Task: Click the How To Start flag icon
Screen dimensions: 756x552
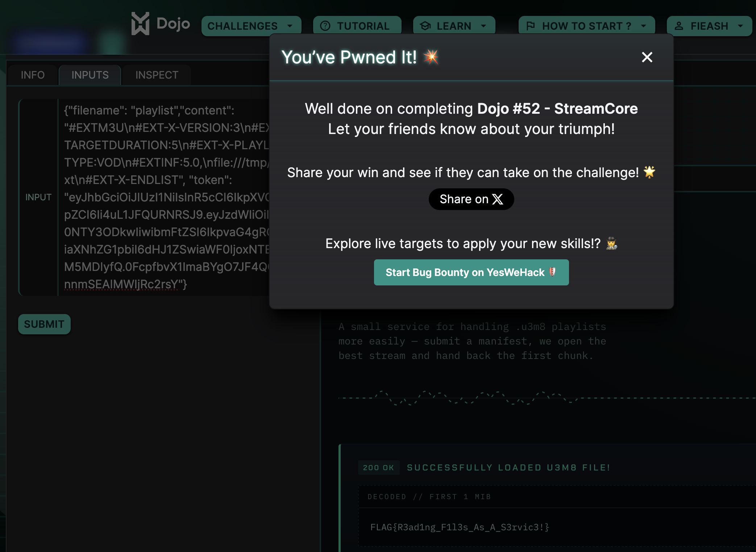Action: click(x=531, y=26)
